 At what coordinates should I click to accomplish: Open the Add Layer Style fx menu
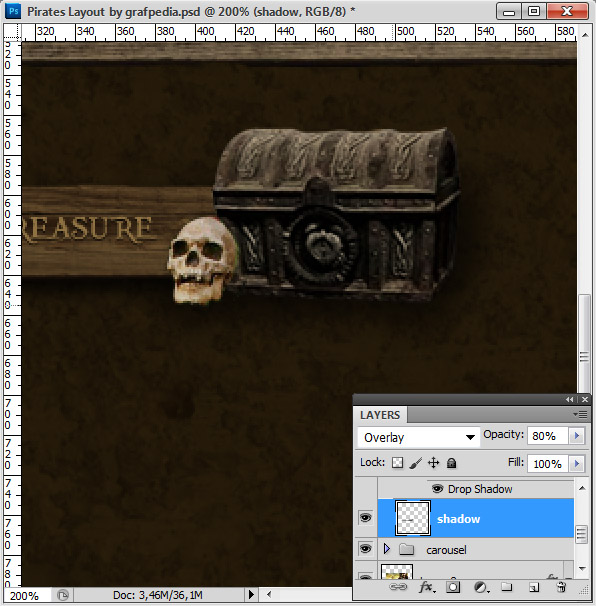coord(427,587)
